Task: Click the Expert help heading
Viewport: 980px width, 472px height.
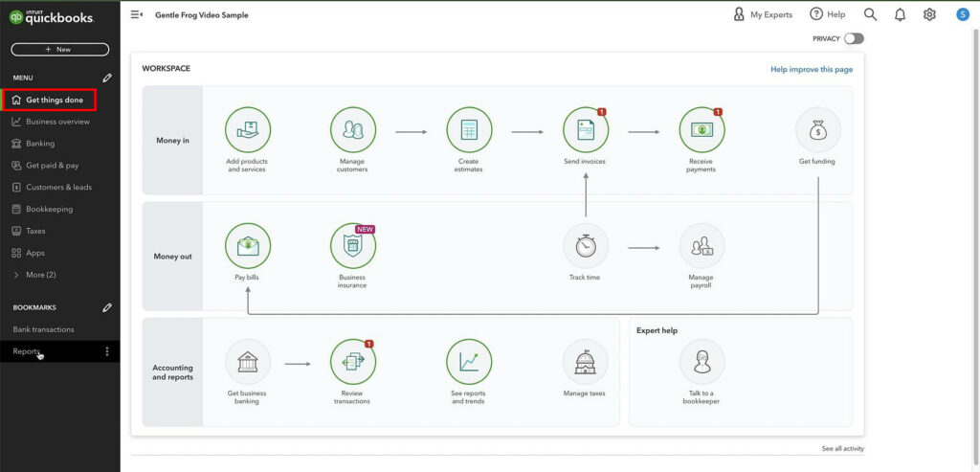Action: (x=657, y=330)
